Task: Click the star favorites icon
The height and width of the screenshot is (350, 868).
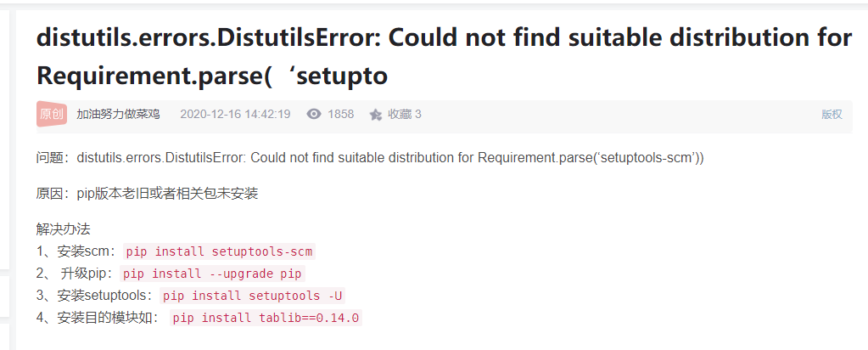Action: 376,115
